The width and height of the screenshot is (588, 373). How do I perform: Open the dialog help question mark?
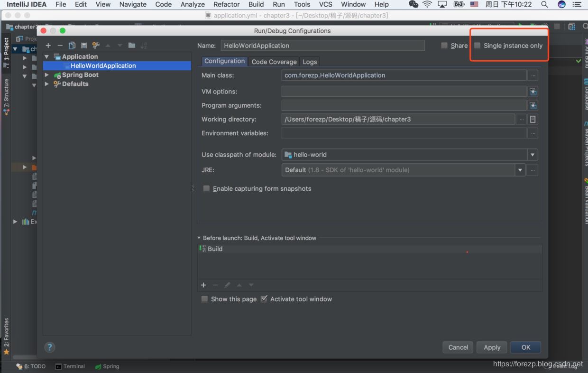50,347
